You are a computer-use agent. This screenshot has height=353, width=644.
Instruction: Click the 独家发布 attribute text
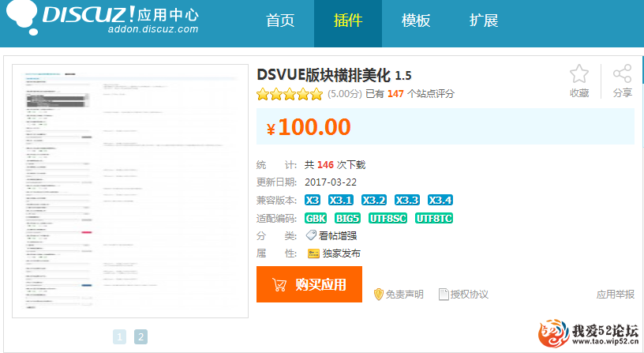(x=341, y=253)
